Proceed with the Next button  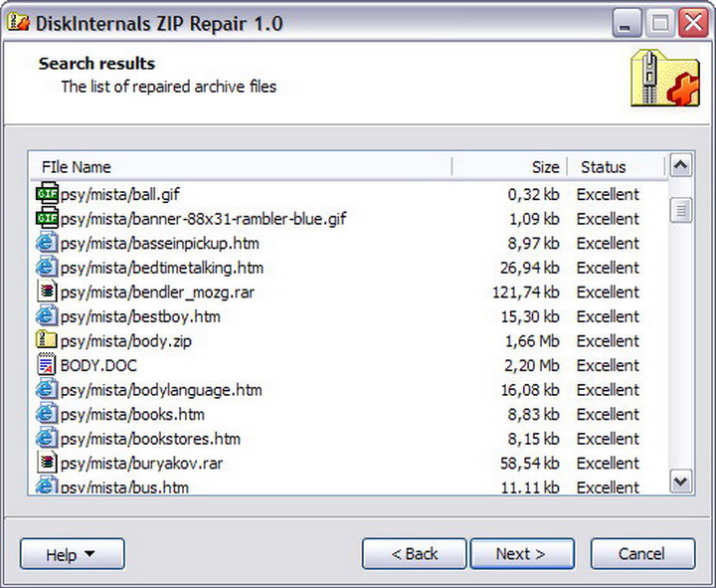[x=522, y=554]
